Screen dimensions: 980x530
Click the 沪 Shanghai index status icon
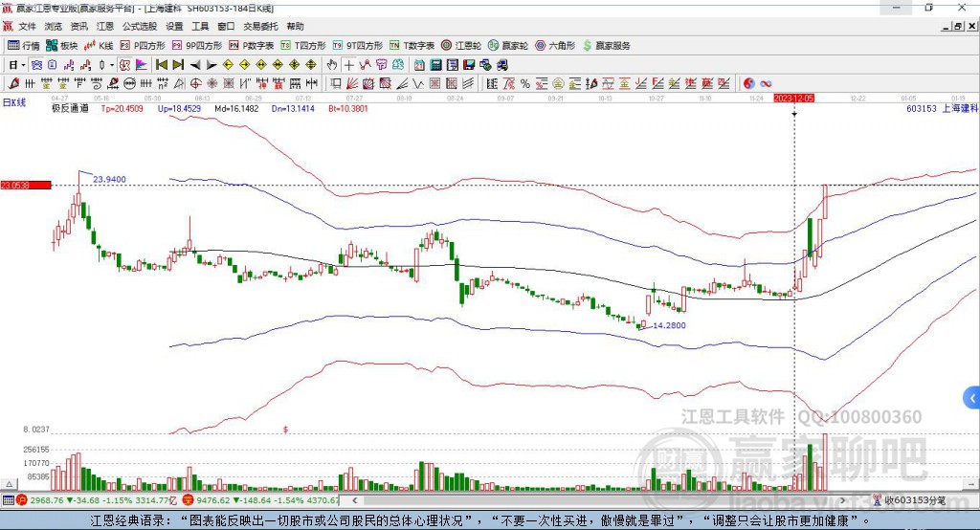coord(22,500)
